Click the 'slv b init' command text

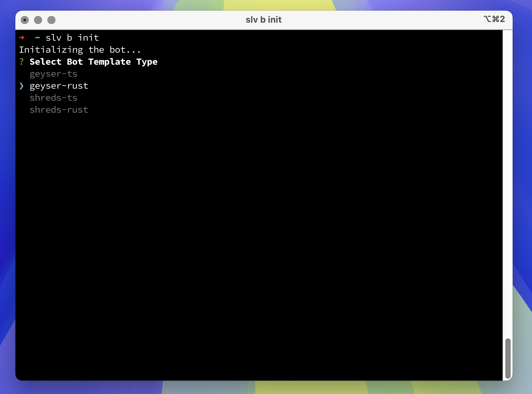coord(72,38)
